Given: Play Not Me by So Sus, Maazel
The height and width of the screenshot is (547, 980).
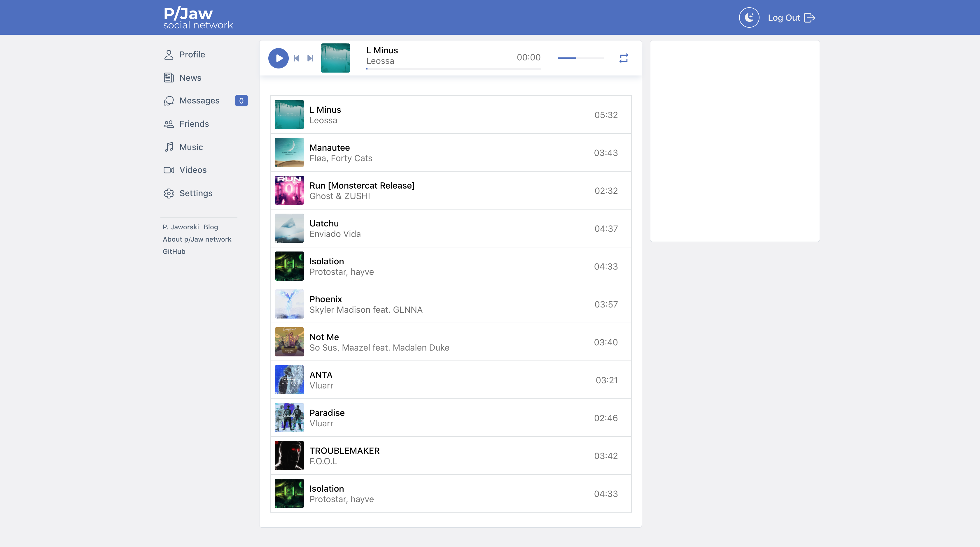Looking at the screenshot, I should click(450, 342).
